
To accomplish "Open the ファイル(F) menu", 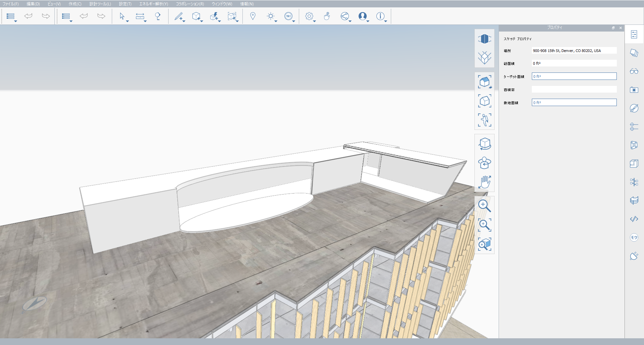I will pyautogui.click(x=10, y=4).
